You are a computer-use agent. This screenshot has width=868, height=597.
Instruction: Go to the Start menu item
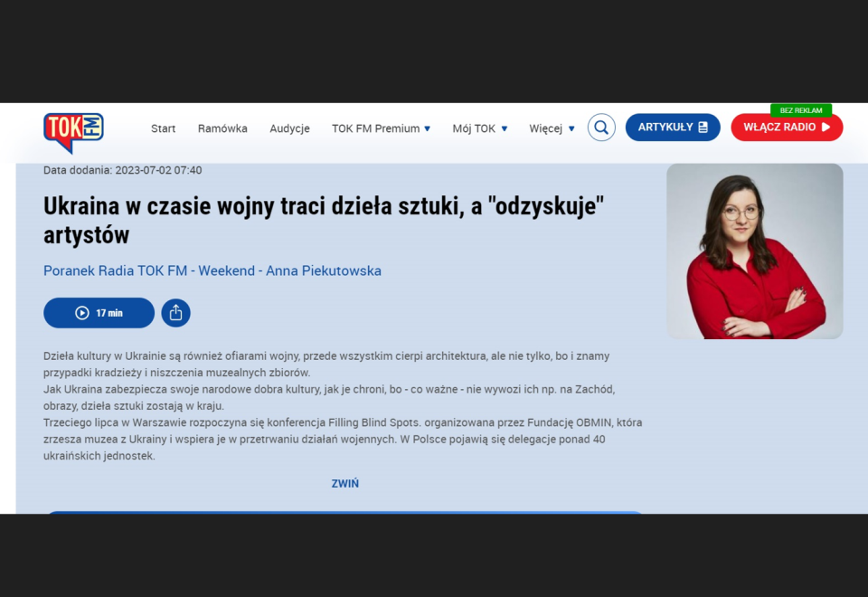(x=164, y=128)
